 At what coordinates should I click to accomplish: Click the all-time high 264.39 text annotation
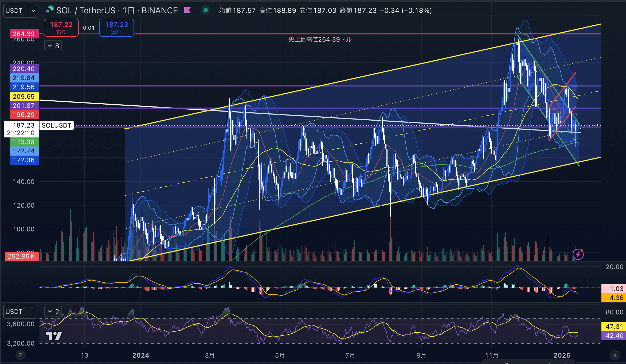tap(320, 39)
